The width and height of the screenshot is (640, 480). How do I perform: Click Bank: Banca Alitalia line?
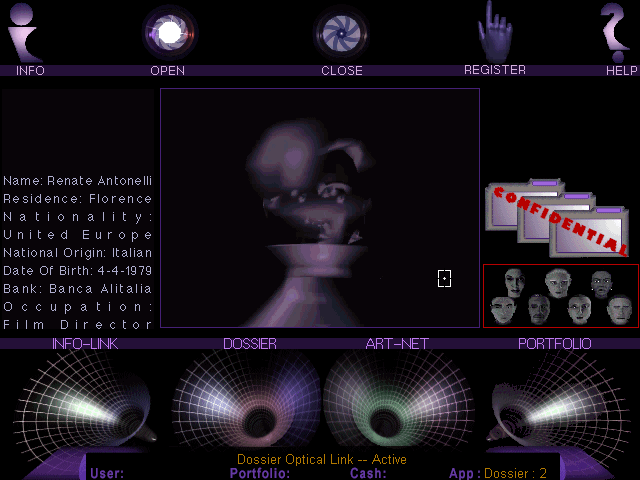pyautogui.click(x=78, y=289)
